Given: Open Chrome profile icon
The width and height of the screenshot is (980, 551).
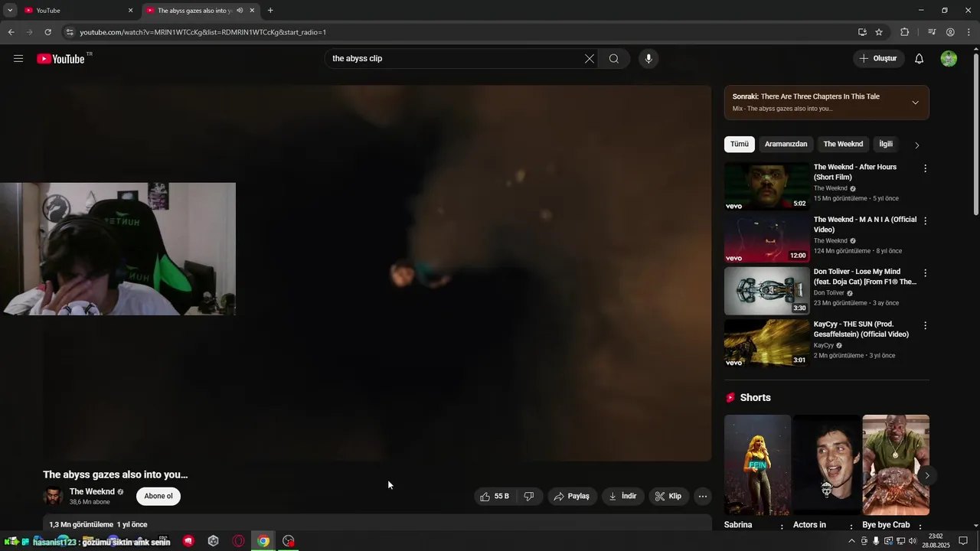Looking at the screenshot, I should pyautogui.click(x=950, y=32).
